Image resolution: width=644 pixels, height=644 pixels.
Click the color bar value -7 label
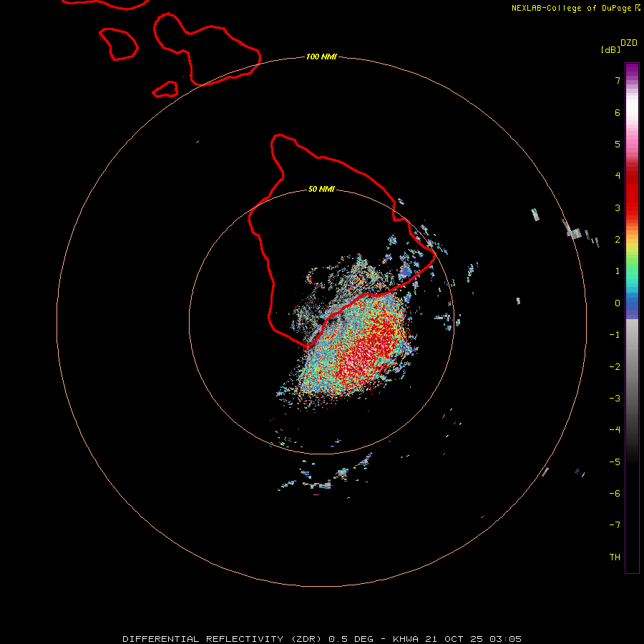tap(615, 525)
